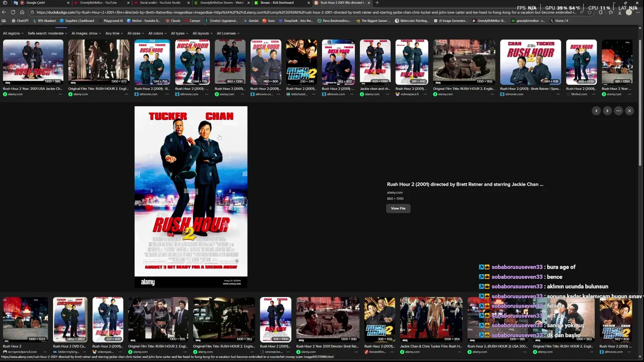This screenshot has width=644, height=362.
Task: Select the 800 × 1200 filmfed thumbnail
Action: 581,62
